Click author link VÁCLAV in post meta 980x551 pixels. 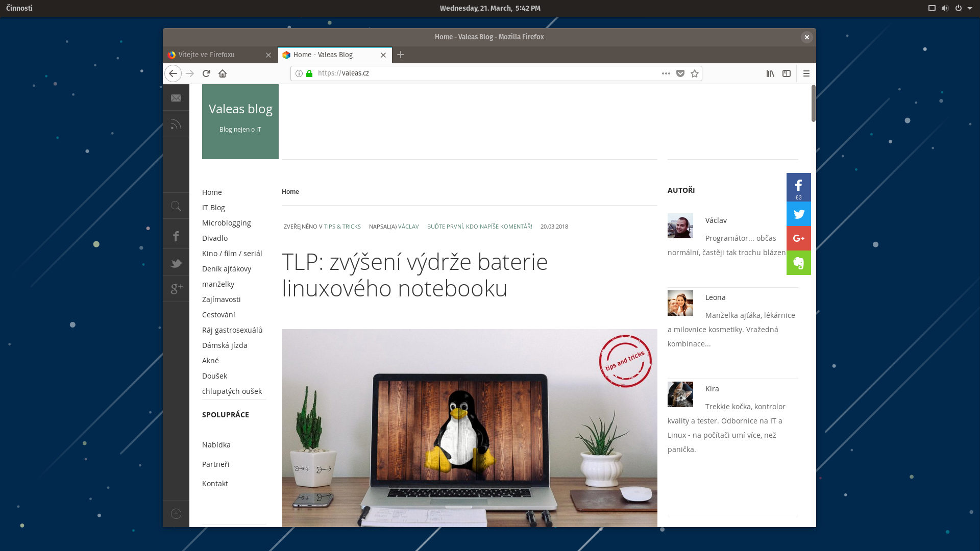click(x=408, y=227)
